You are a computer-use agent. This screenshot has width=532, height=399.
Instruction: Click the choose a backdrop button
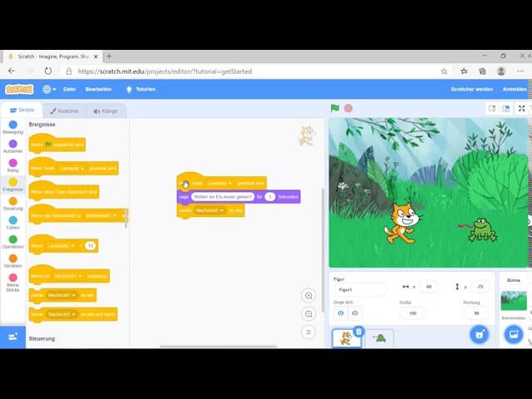514,334
